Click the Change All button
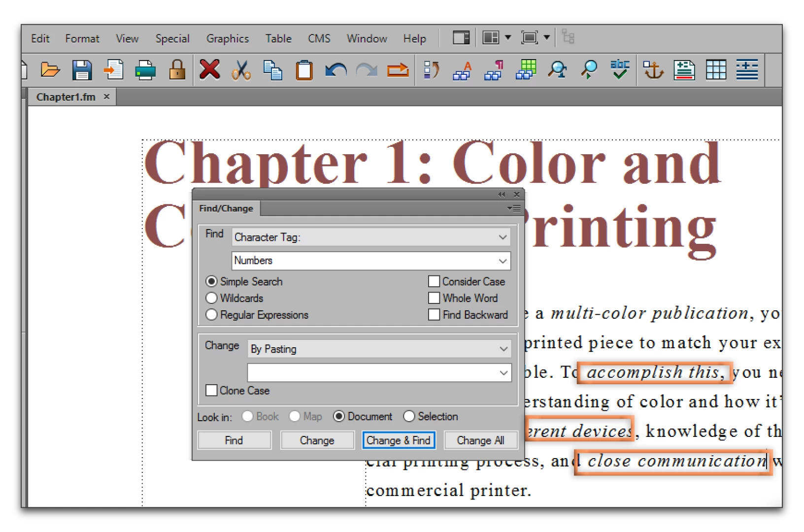 click(x=481, y=440)
